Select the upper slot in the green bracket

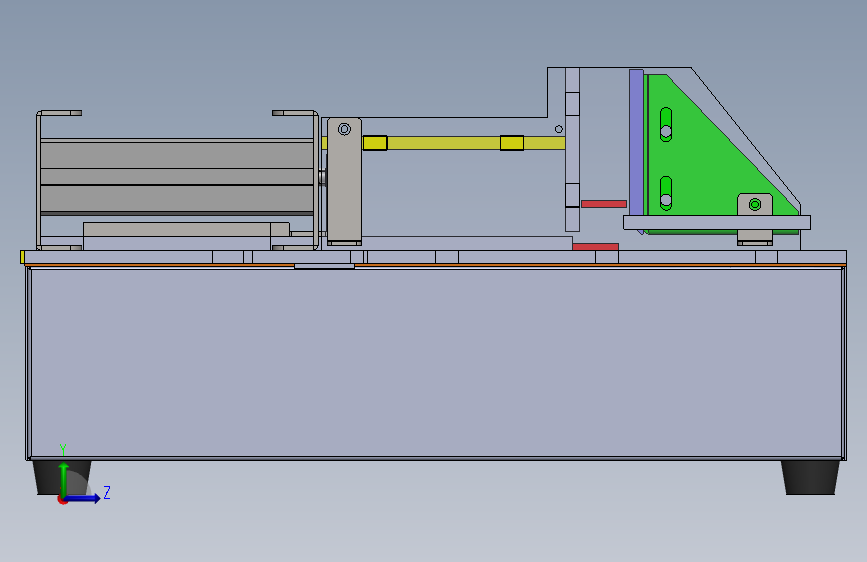pyautogui.click(x=666, y=124)
